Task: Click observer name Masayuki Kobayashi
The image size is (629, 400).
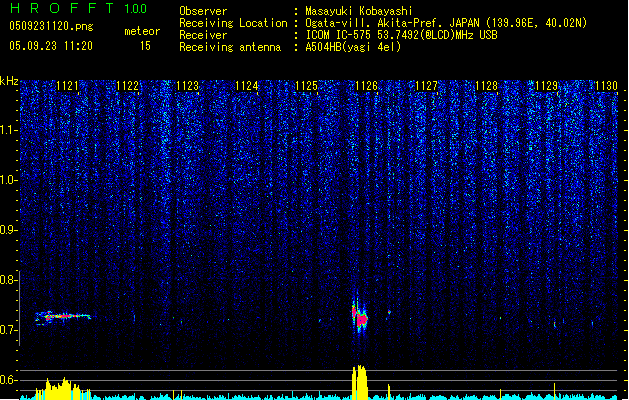Action: point(359,11)
